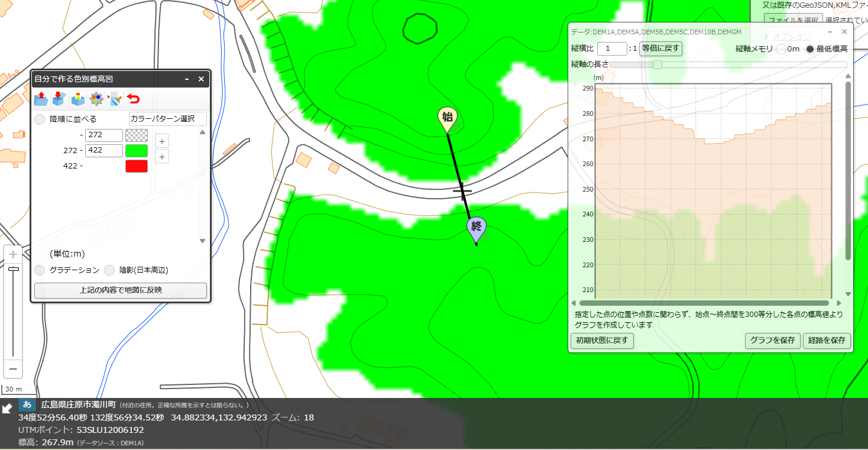This screenshot has width=868, height=450.
Task: Click the load file folder icon with red up arrow
Action: [x=41, y=98]
